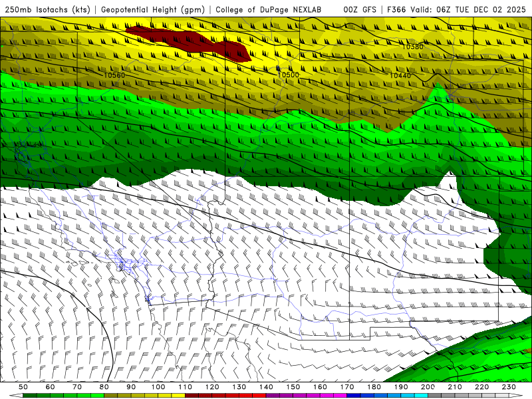Click the 170 color scale value
532x399 pixels.
(347, 387)
